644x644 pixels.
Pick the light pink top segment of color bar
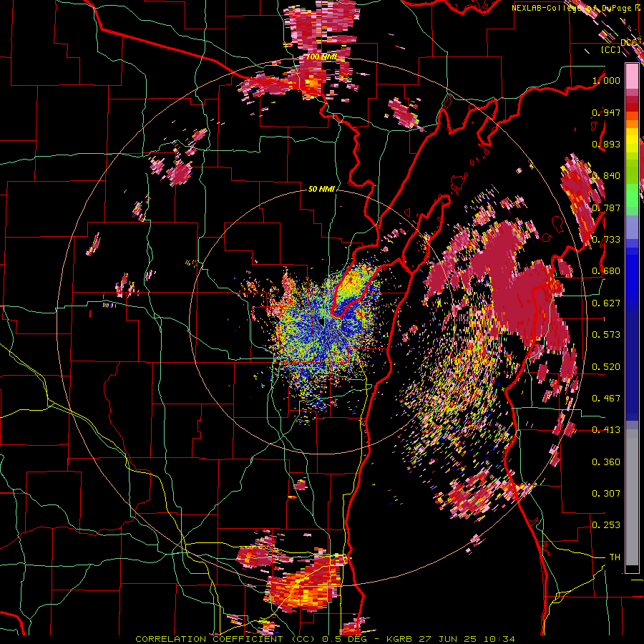tap(632, 77)
